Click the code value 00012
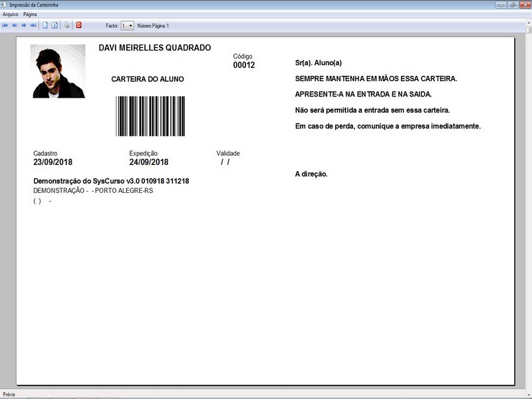Viewport: 532px width, 399px height. 244,65
